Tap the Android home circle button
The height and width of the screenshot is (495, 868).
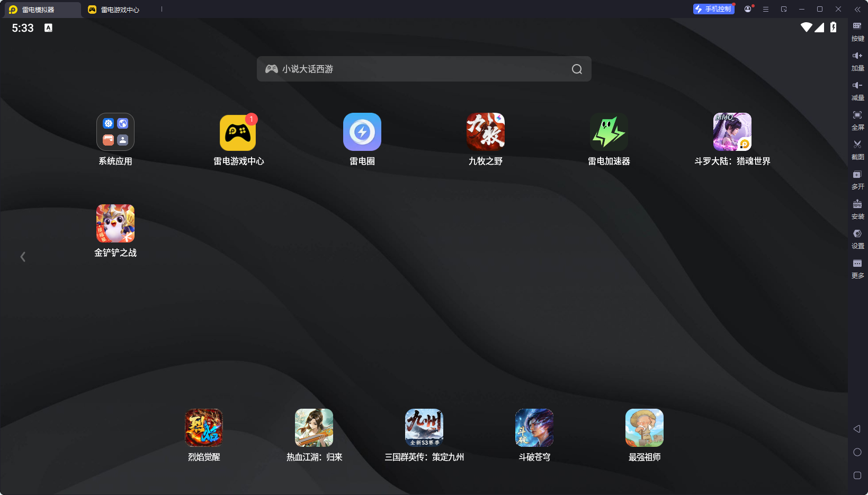point(857,452)
